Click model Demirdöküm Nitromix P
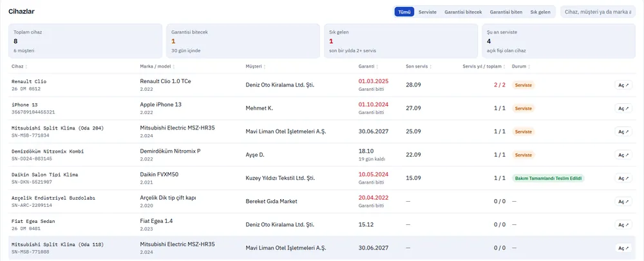 click(x=171, y=151)
